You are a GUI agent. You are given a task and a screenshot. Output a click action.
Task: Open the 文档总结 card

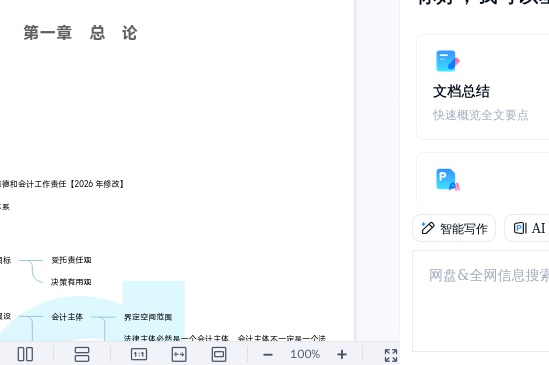(482, 87)
